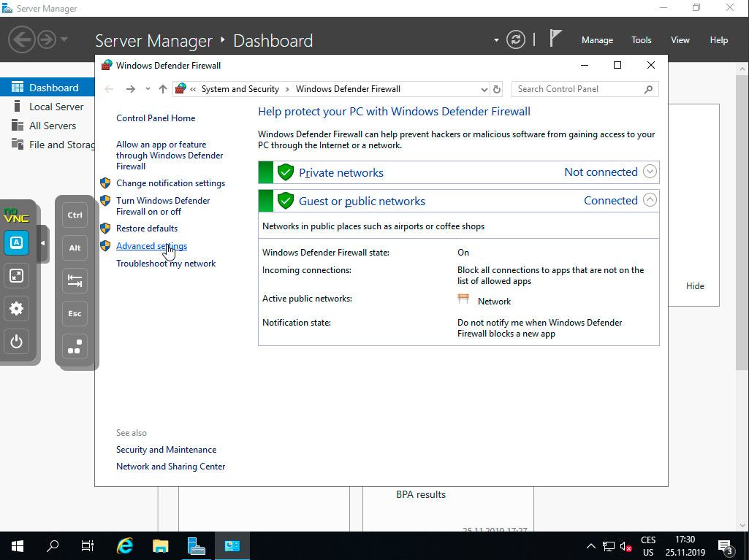Launch Internet Explorer from the taskbar
Screen dimensions: 749x560
click(124, 545)
